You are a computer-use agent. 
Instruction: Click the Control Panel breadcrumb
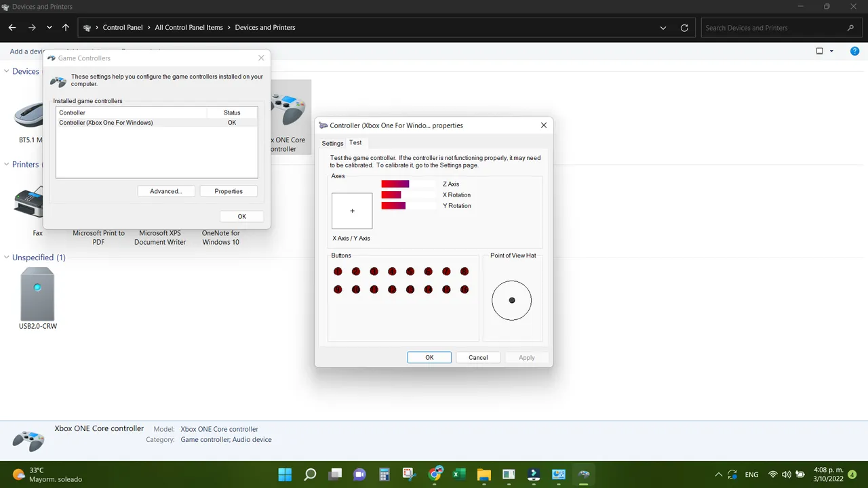point(123,28)
